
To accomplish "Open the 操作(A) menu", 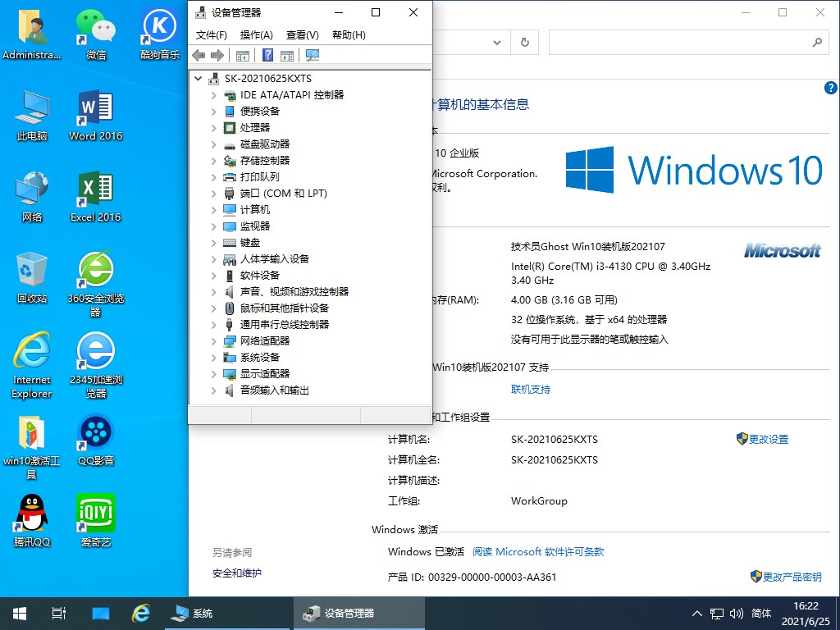I will click(256, 34).
